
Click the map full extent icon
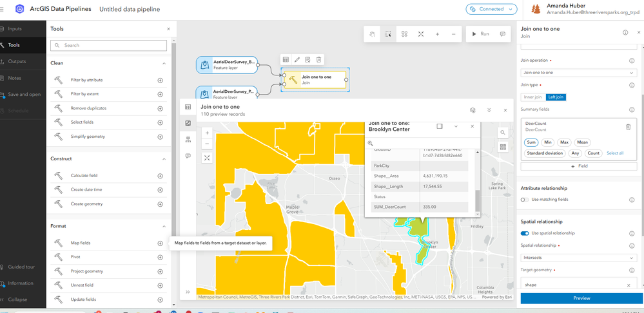pyautogui.click(x=207, y=158)
